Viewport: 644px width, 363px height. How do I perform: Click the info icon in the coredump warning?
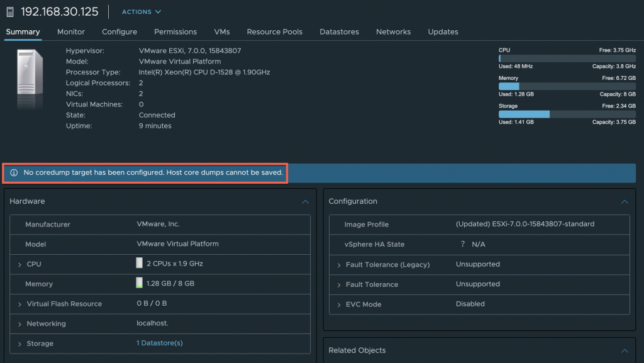coord(14,172)
